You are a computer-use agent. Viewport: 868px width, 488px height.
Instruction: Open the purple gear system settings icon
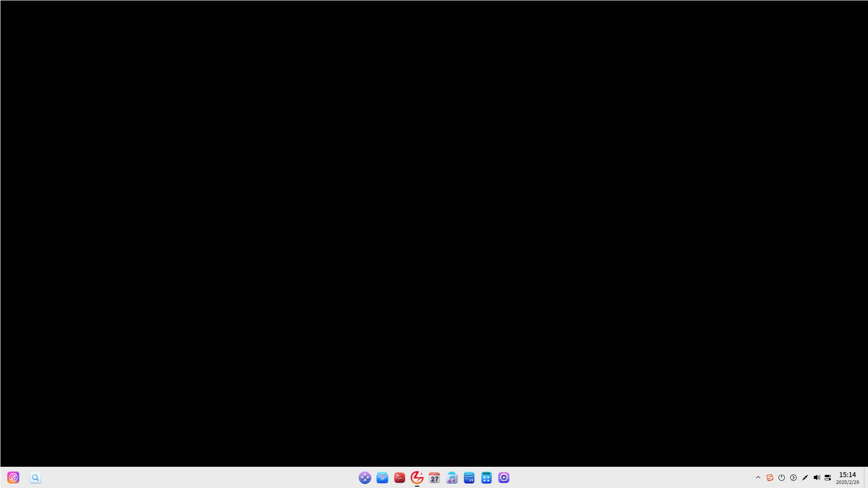(x=504, y=478)
